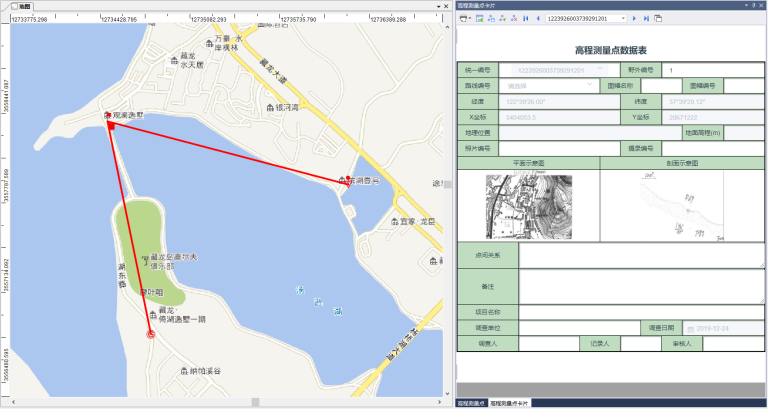Image resolution: width=769 pixels, height=410 pixels.
Task: Click the add-record icon with green plus
Action: (502, 18)
